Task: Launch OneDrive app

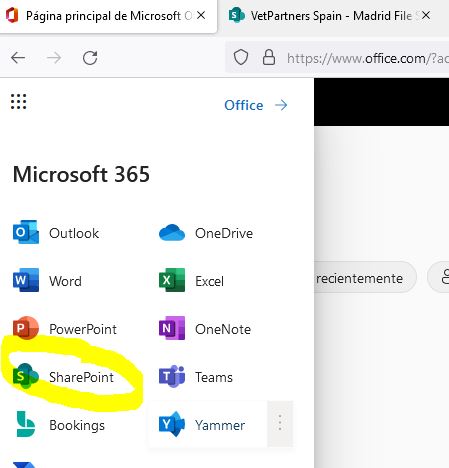Action: (x=206, y=233)
